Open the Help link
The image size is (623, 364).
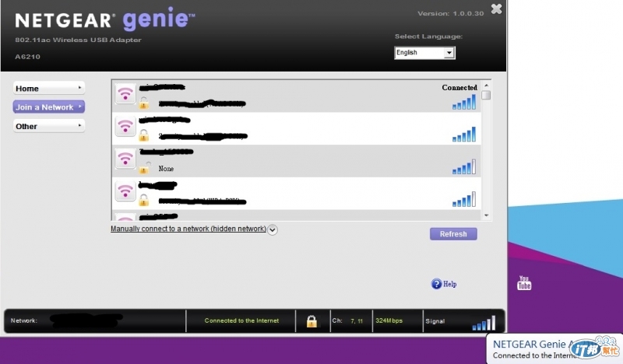pyautogui.click(x=450, y=284)
